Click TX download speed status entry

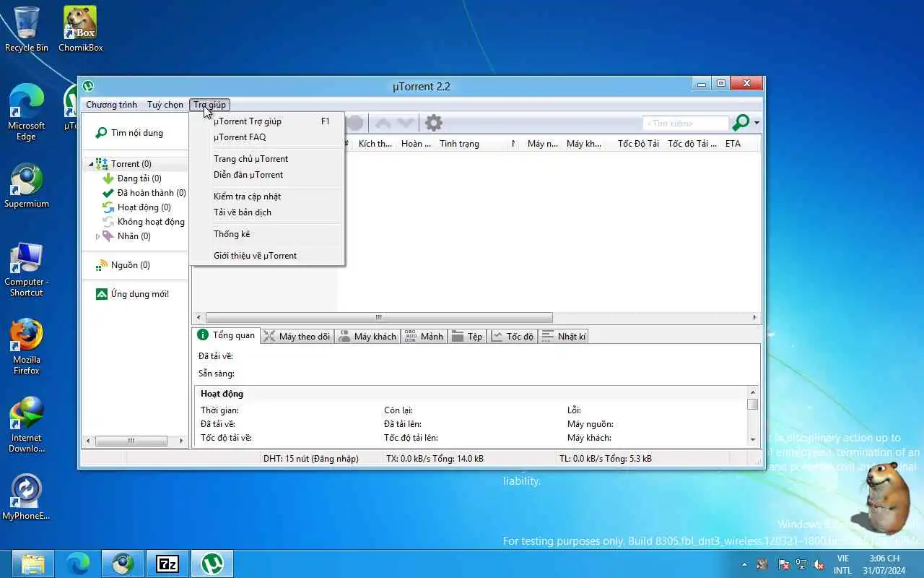[x=435, y=459]
